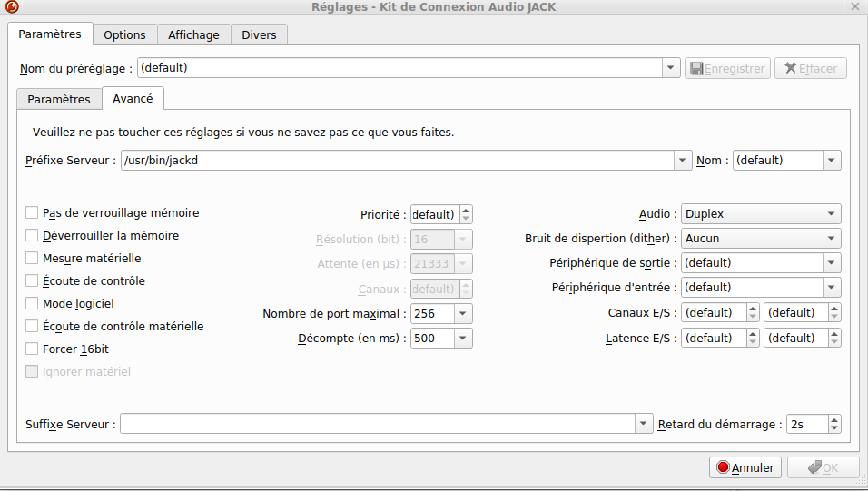
Task: Open the Divers tab
Action: 259,34
